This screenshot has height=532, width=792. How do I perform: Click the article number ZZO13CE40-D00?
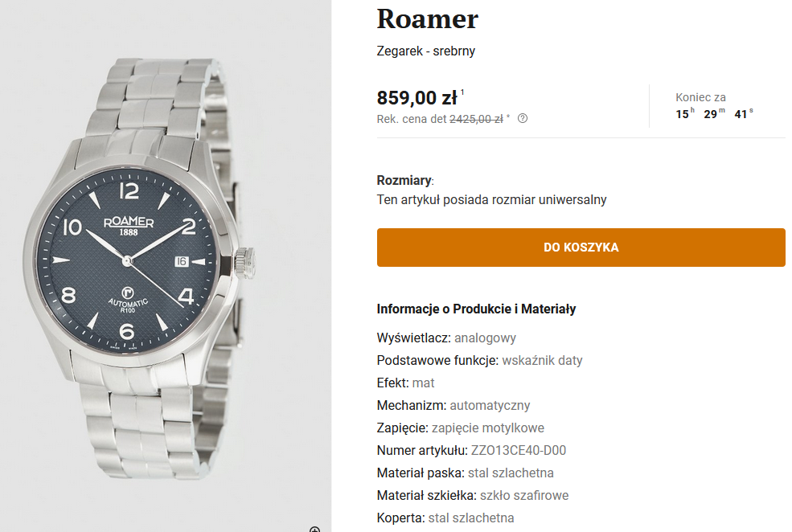[x=518, y=450]
